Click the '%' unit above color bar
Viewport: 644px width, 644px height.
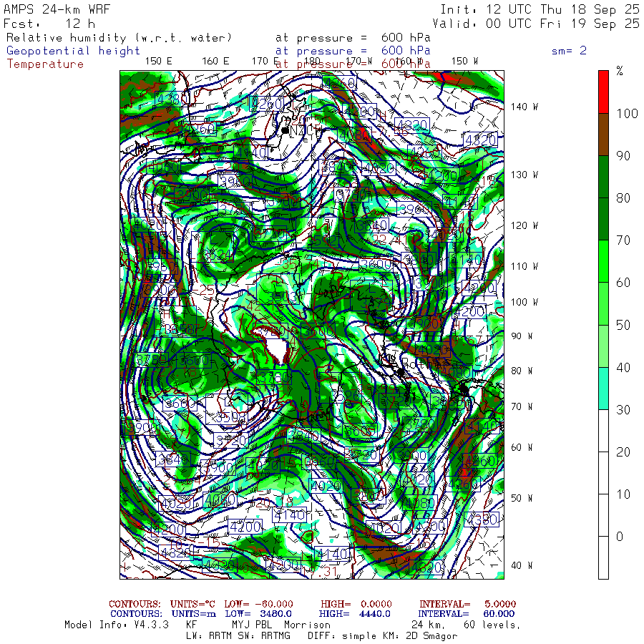click(620, 72)
